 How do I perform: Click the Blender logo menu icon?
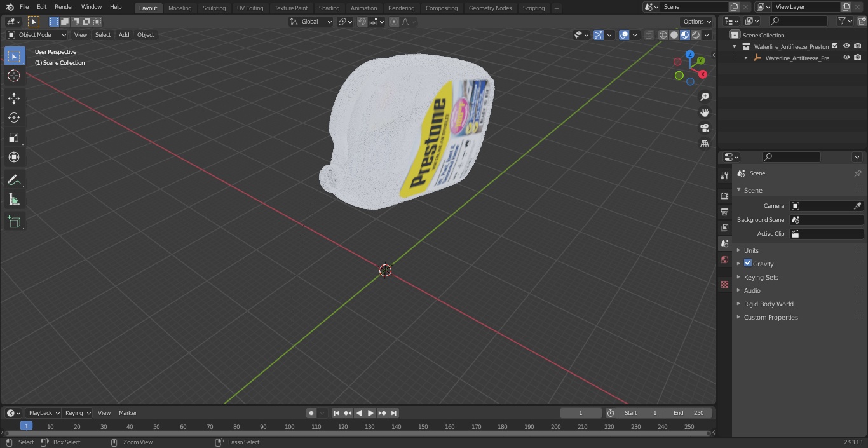pos(10,7)
